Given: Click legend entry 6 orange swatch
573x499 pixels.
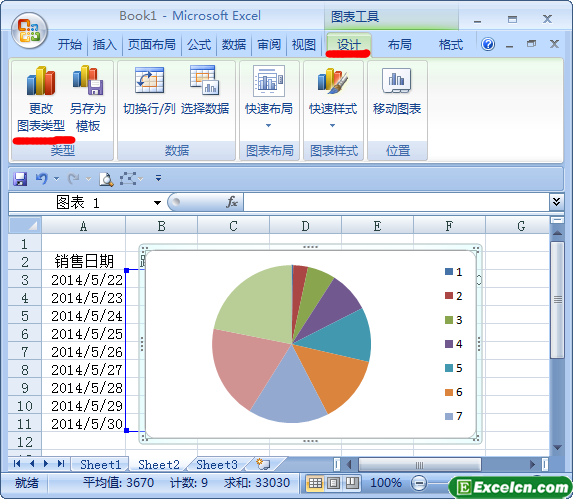Looking at the screenshot, I should pos(449,392).
